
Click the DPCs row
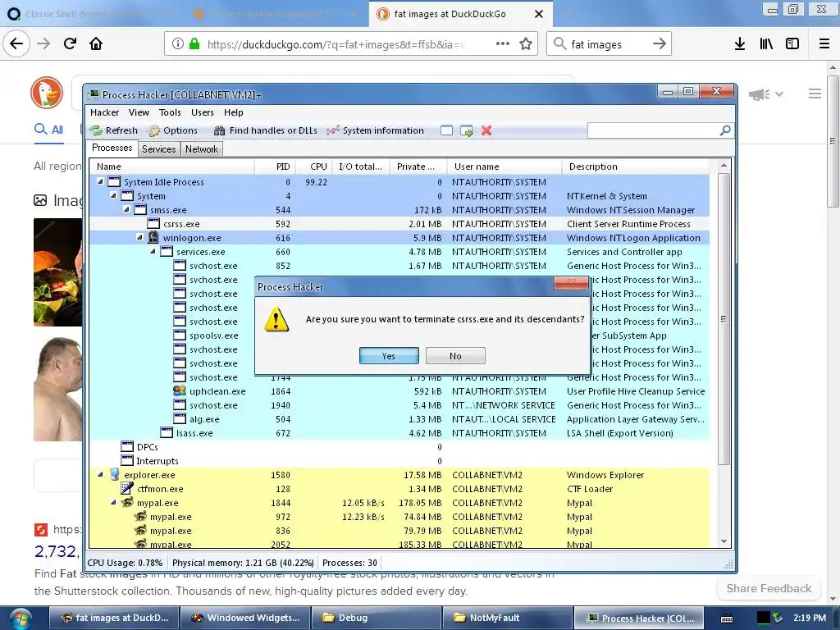pos(399,447)
